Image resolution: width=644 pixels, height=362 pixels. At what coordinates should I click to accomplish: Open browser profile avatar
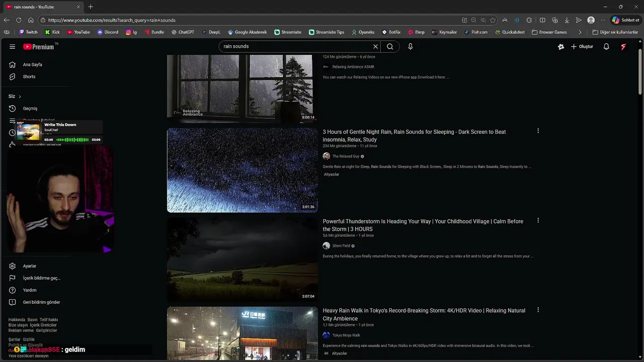[591, 20]
